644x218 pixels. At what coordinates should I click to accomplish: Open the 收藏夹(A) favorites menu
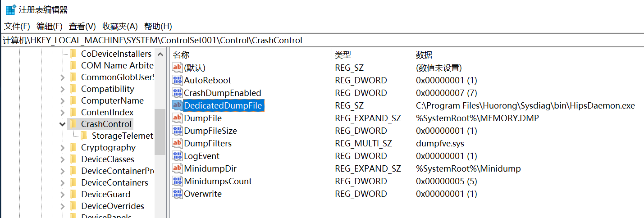pyautogui.click(x=120, y=26)
